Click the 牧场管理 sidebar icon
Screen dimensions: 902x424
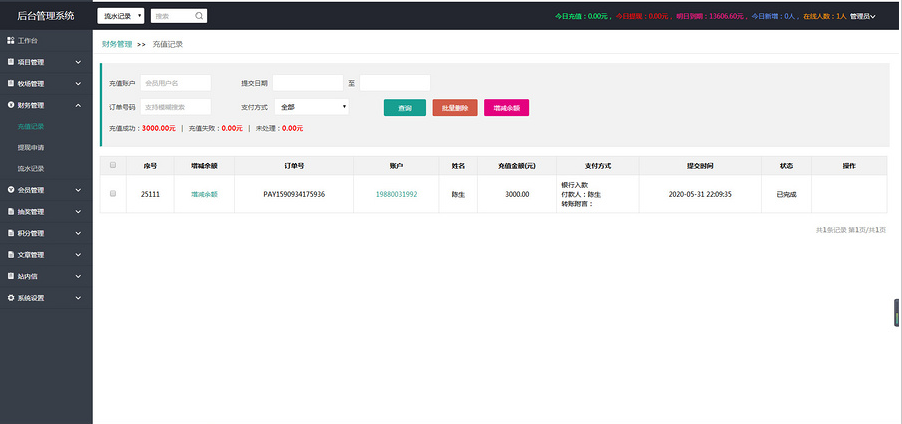10,84
